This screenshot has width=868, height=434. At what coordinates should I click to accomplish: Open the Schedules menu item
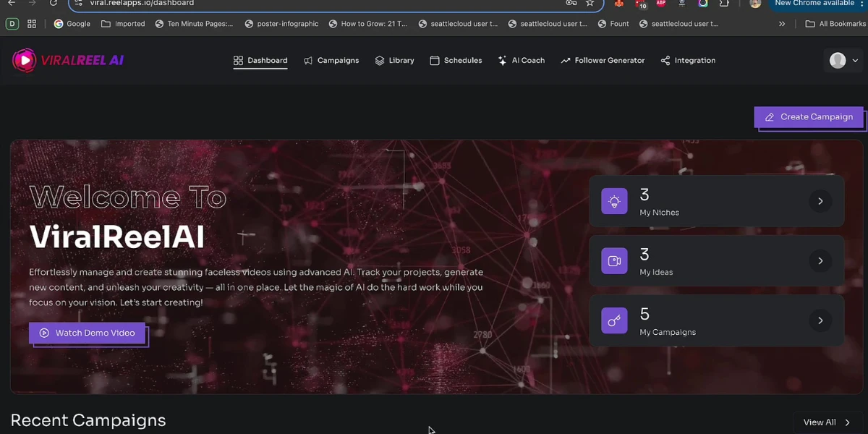pyautogui.click(x=456, y=61)
